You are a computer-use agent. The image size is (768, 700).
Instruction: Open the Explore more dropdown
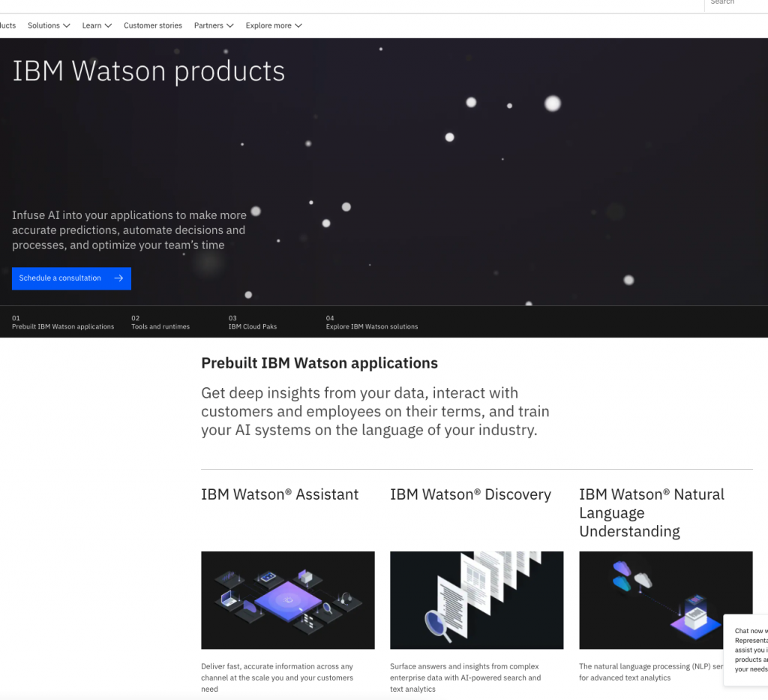tap(273, 26)
